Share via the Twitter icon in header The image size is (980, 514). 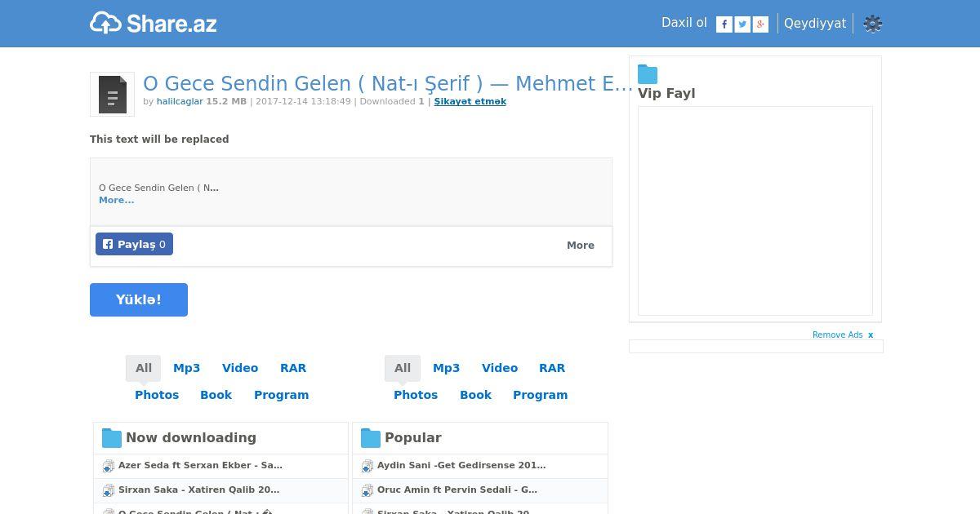click(x=742, y=24)
